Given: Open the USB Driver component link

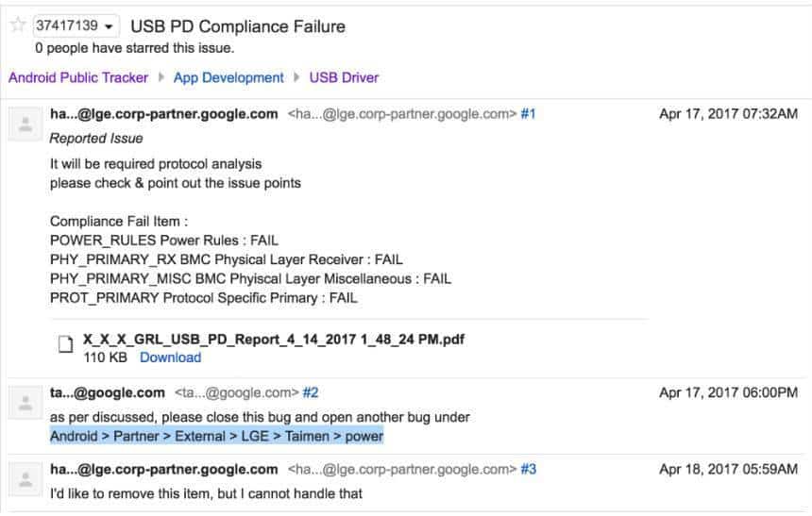Looking at the screenshot, I should (x=344, y=77).
